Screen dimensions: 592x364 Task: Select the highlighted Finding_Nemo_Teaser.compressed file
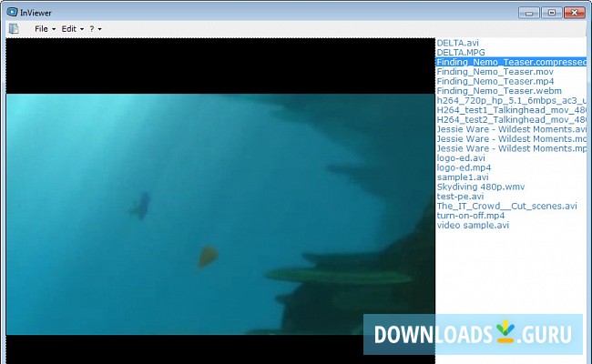(511, 62)
